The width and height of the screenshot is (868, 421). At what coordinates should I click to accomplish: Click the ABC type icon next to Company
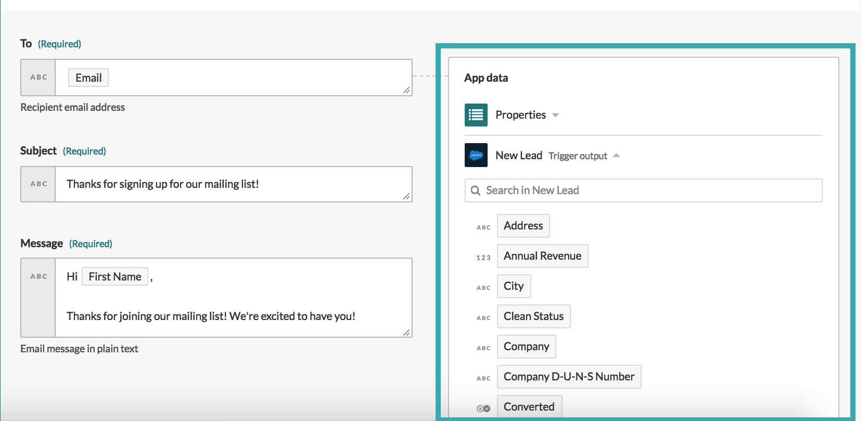coord(483,348)
